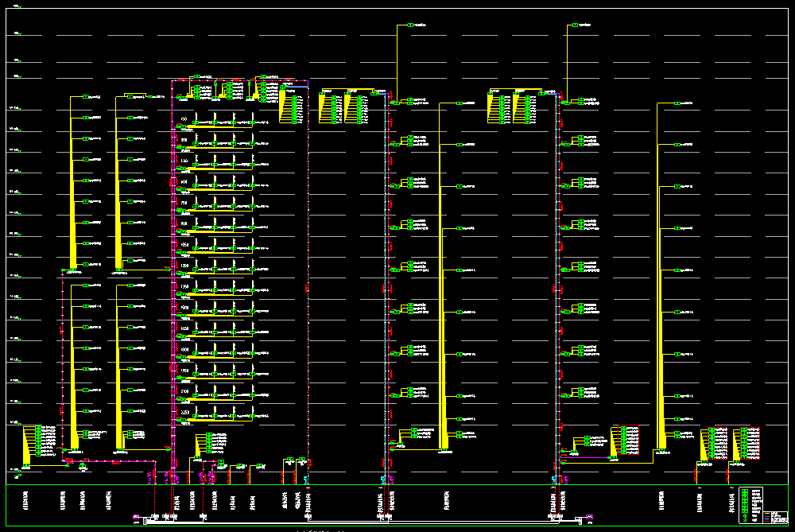Select the topmost green device box above center riser

[x=411, y=25]
